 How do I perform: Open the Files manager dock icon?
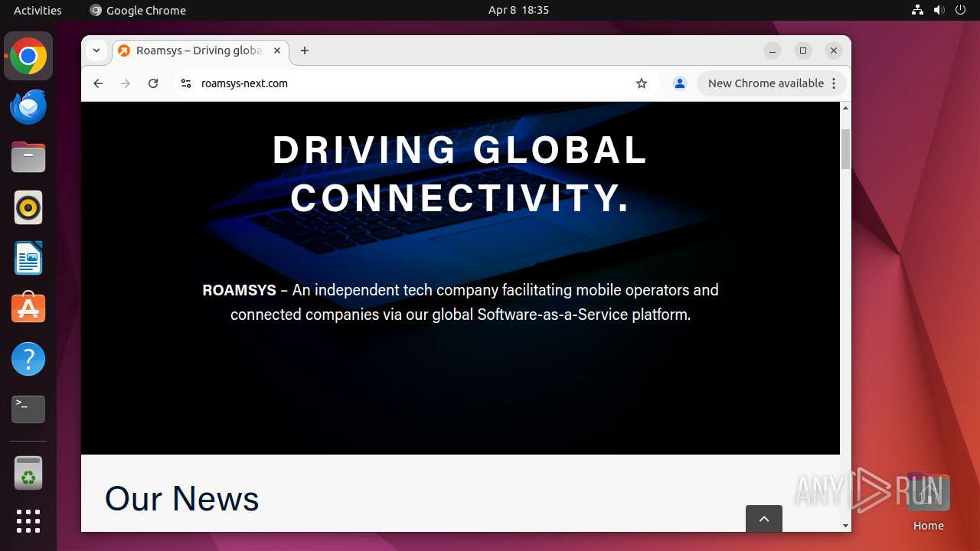click(28, 158)
